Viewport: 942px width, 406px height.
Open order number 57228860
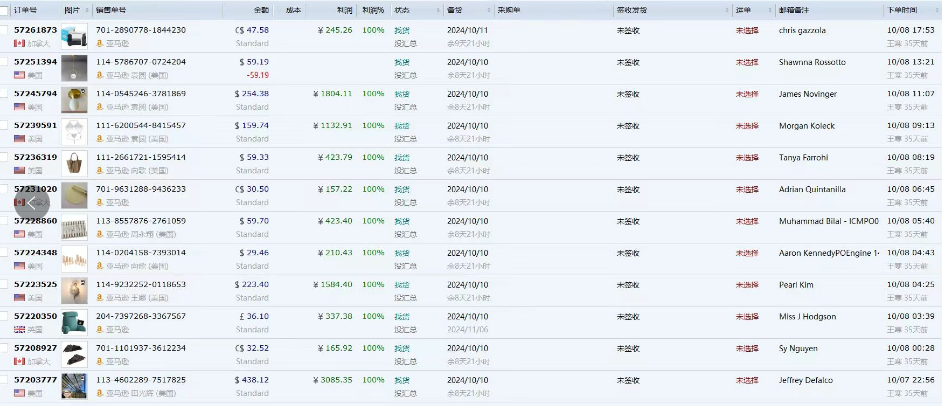click(x=35, y=221)
